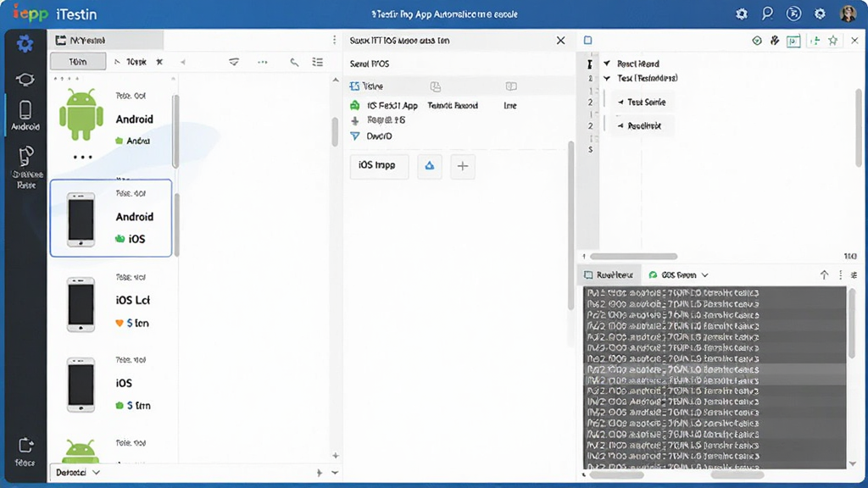Click the plus button next to the triangle button
The image size is (868, 488).
pos(463,166)
